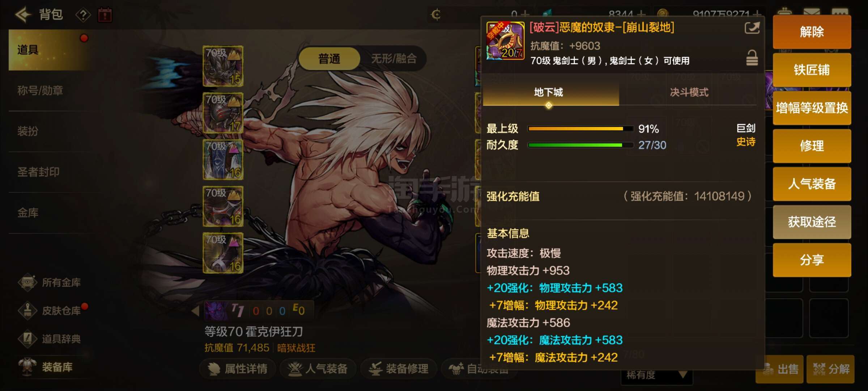The width and height of the screenshot is (868, 391).
Task: Select the 称号/勋章 sidebar tab
Action: (x=40, y=90)
